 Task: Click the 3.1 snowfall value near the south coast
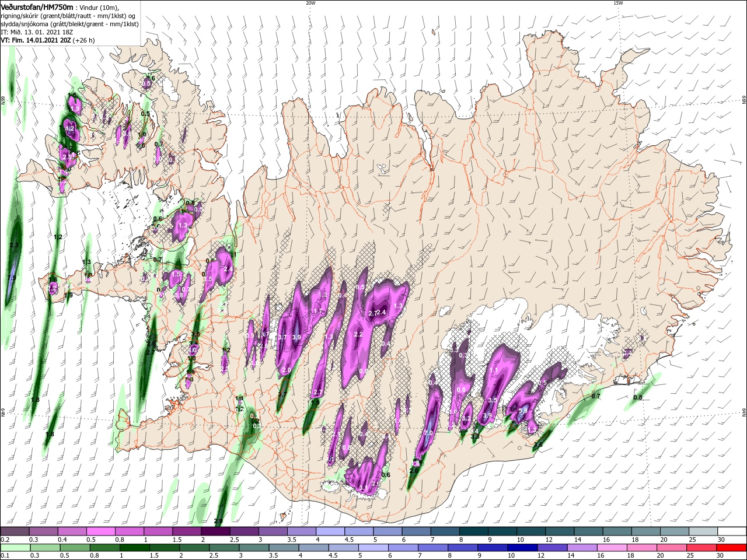tap(363, 488)
